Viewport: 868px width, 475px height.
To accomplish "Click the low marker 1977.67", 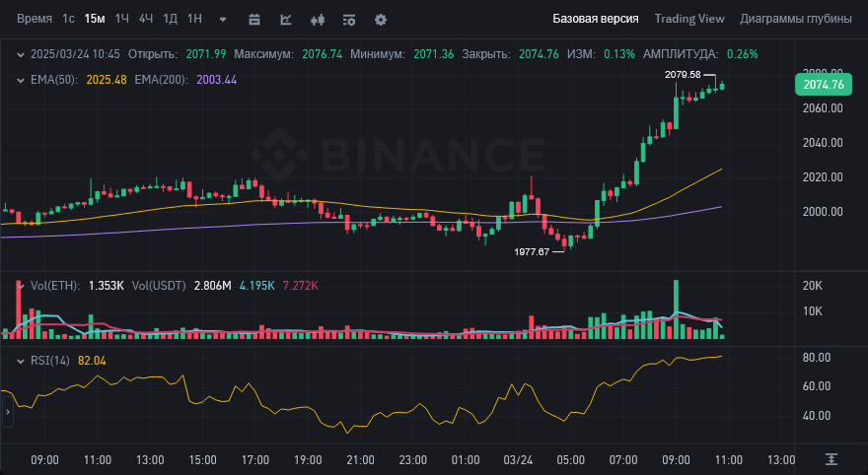I will [x=532, y=252].
